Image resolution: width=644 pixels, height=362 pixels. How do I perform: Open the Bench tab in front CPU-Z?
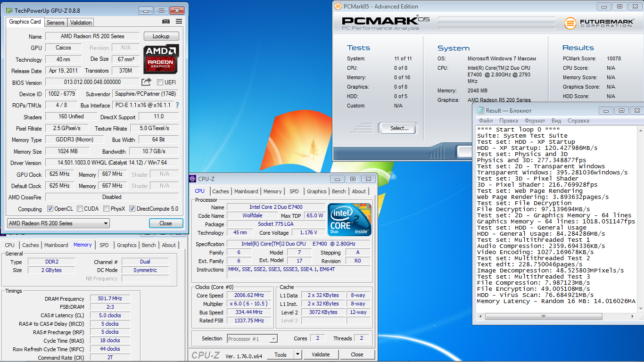[x=339, y=191]
